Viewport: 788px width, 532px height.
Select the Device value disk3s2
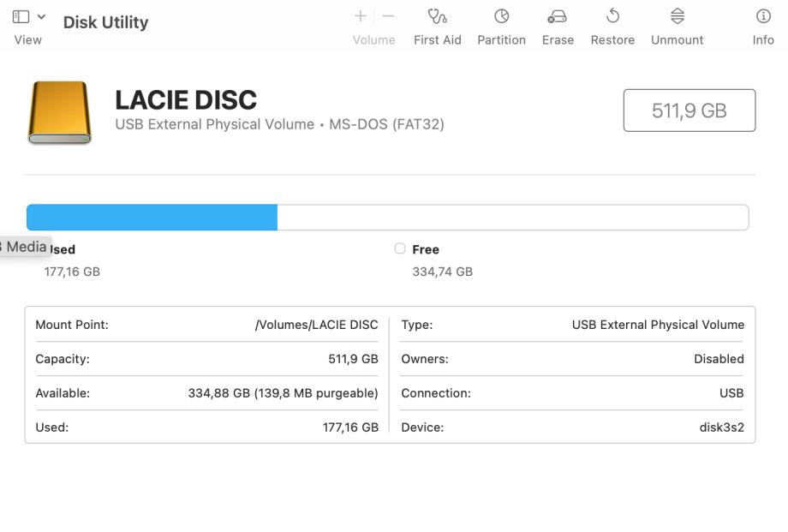(x=722, y=427)
